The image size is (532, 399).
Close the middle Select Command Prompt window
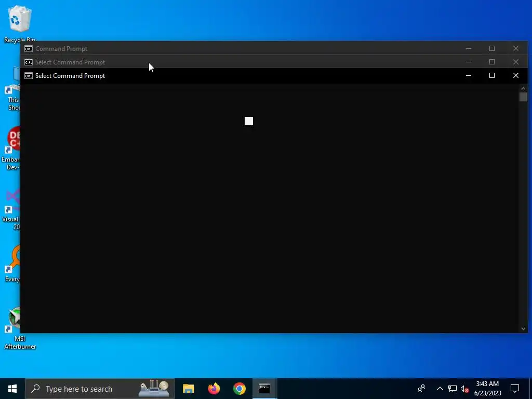516,62
